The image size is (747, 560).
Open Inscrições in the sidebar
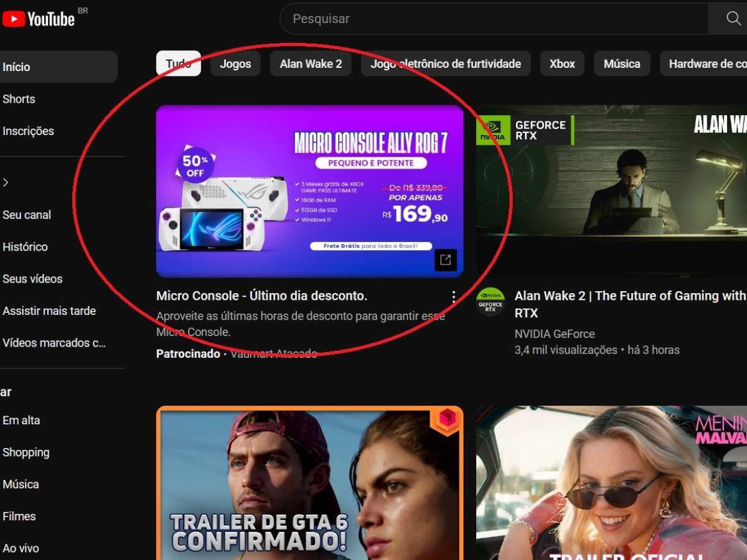pos(28,131)
